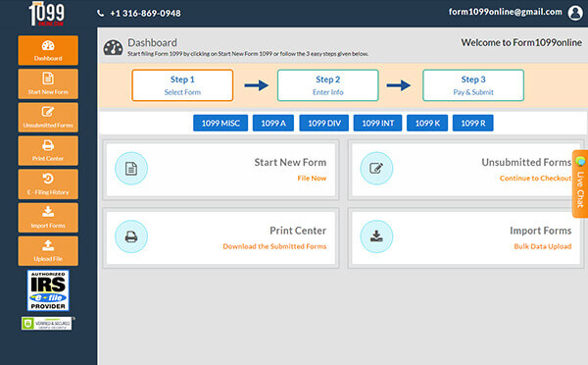
Task: Click the dashboard gauge icon beside title
Action: pyautogui.click(x=113, y=48)
